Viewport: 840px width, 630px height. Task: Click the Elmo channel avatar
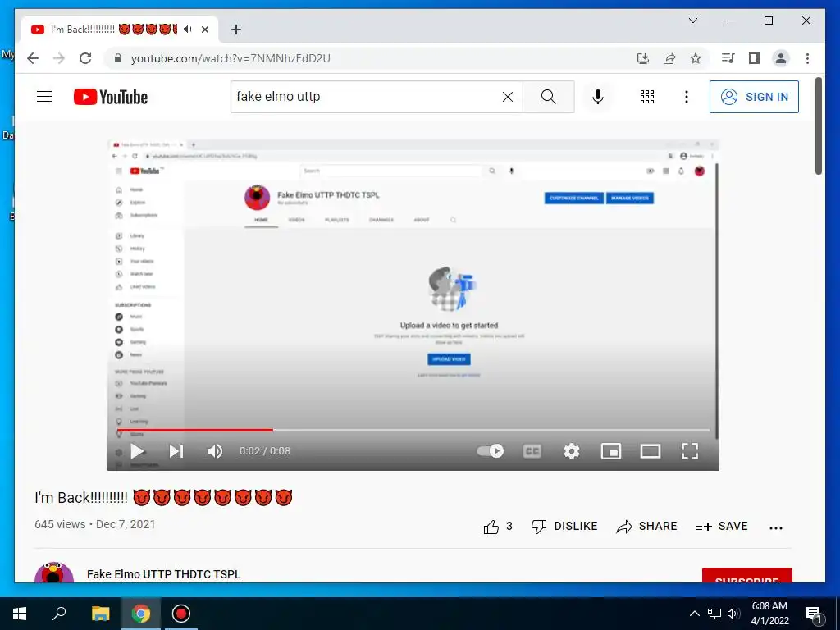(x=54, y=572)
